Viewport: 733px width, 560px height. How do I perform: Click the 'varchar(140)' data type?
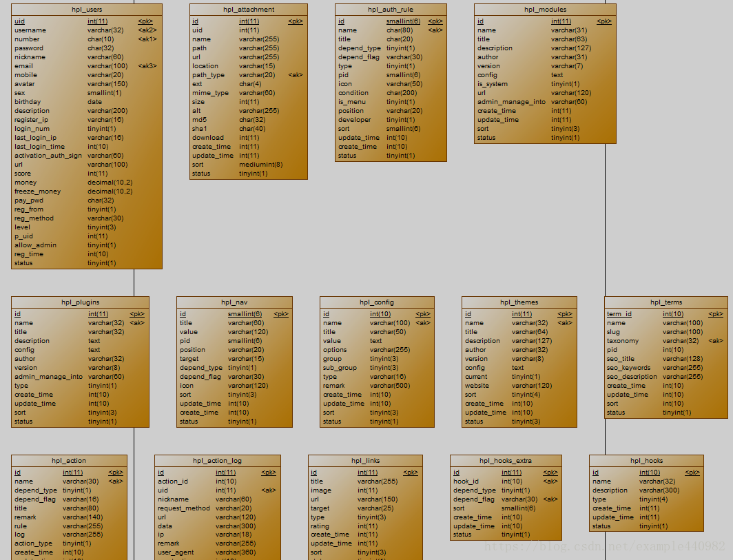(83, 517)
